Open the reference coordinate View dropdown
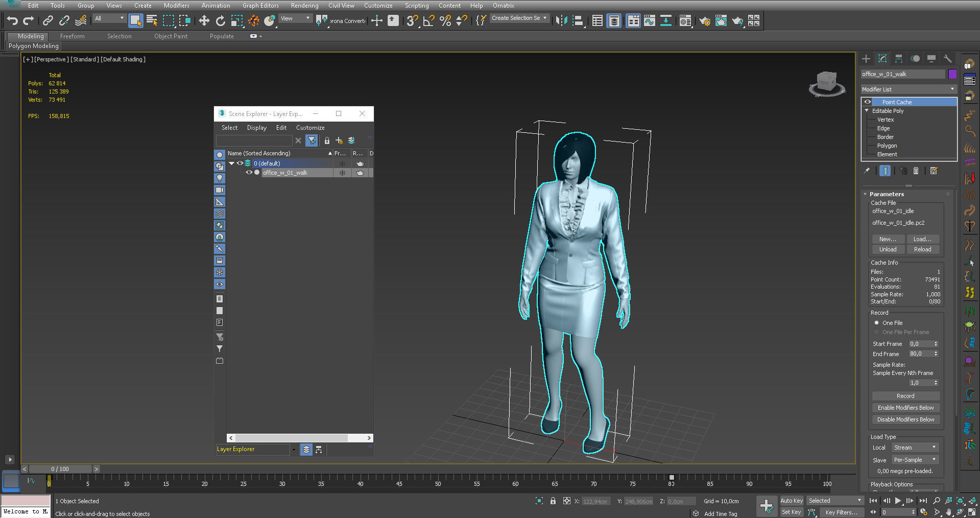The image size is (980, 518). pyautogui.click(x=296, y=18)
